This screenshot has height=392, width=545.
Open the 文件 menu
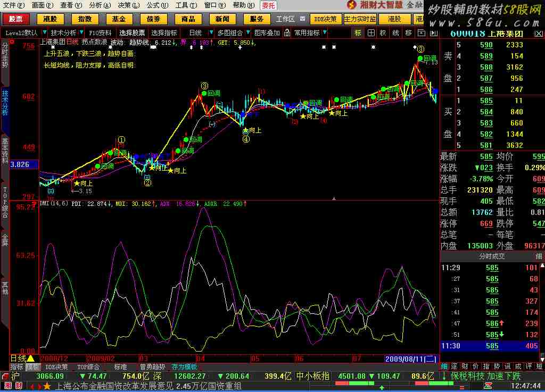(x=14, y=5)
